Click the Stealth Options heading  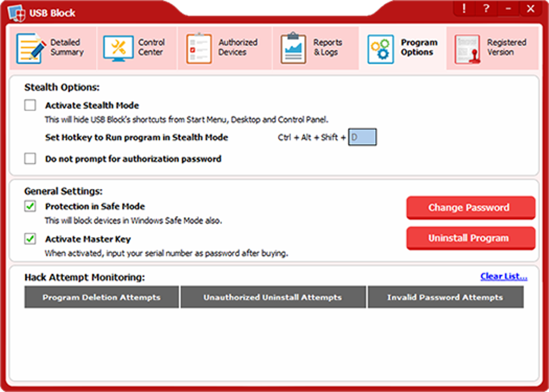tap(62, 87)
